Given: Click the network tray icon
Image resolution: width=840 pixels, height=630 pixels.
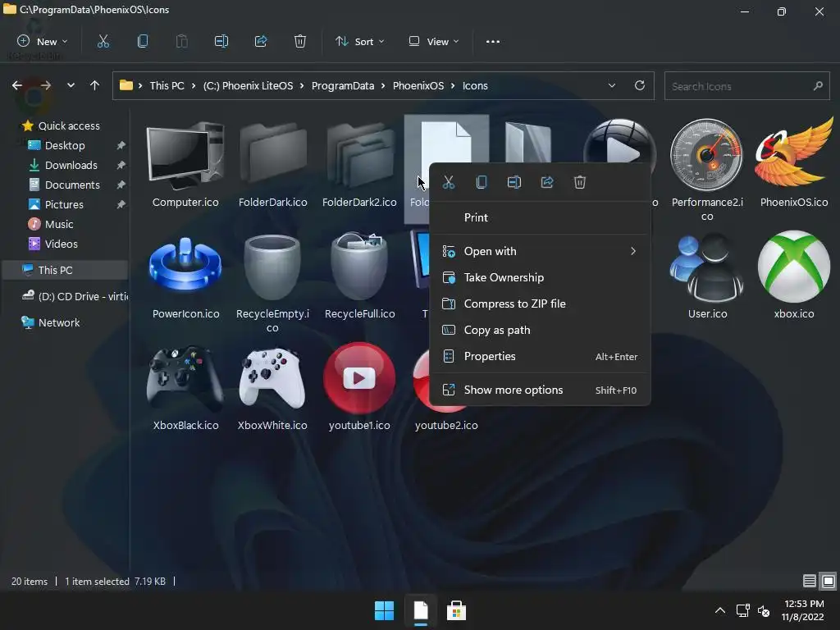Looking at the screenshot, I should 742,610.
